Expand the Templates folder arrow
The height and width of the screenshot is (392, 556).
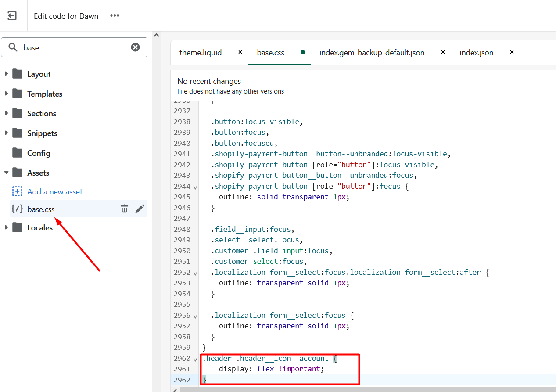point(7,94)
